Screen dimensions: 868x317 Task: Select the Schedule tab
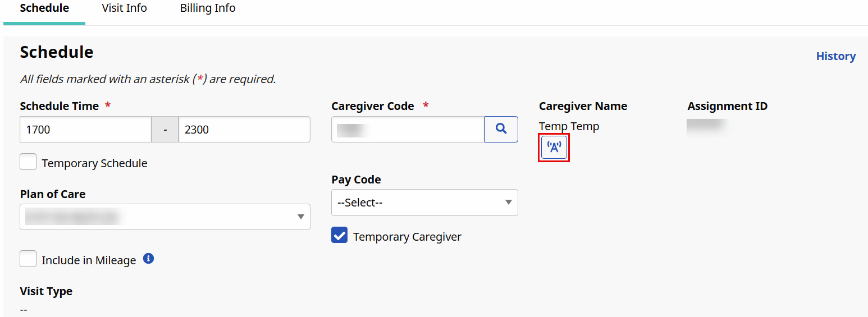(44, 8)
